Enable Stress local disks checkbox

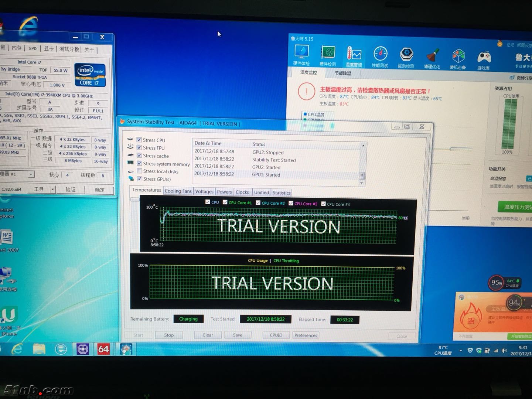(x=139, y=171)
